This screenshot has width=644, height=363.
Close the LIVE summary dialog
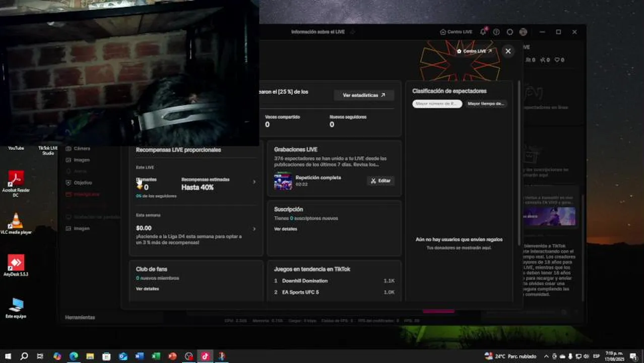click(508, 51)
